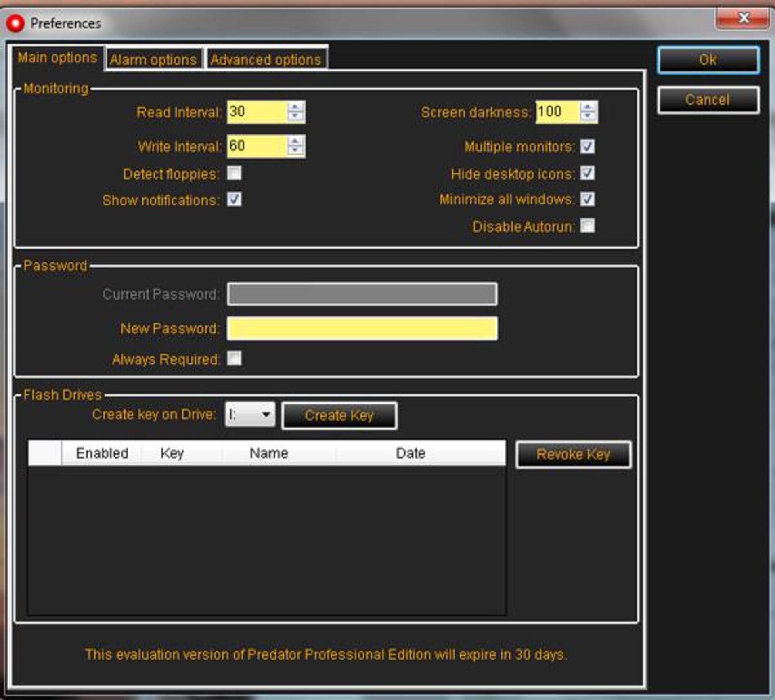This screenshot has height=700, width=775.
Task: Uncheck Hide desktop icons option
Action: pos(587,173)
